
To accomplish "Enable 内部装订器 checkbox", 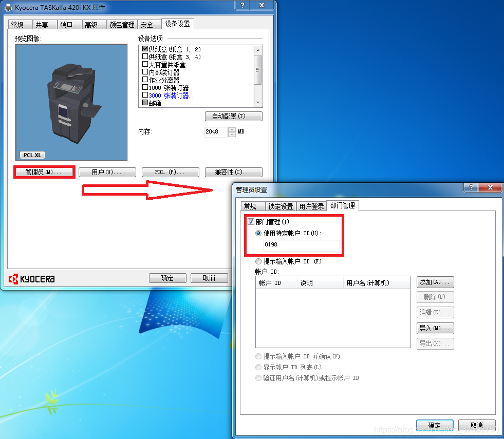I will (x=145, y=72).
